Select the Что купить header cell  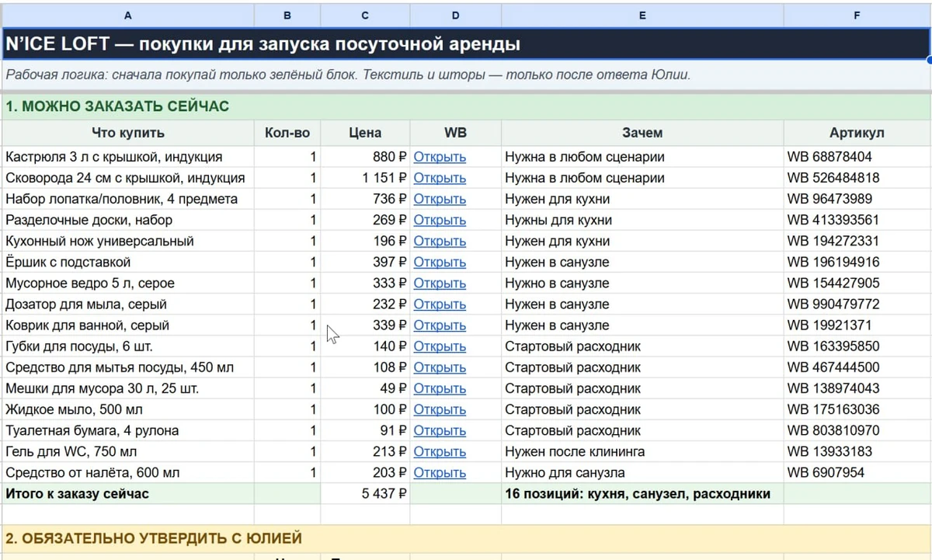pos(128,133)
